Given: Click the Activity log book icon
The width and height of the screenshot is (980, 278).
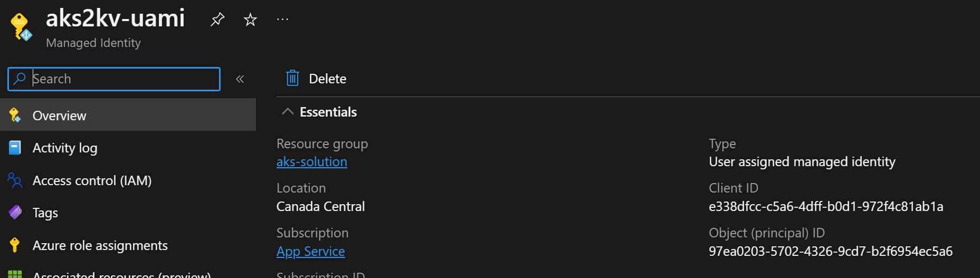Looking at the screenshot, I should [15, 148].
